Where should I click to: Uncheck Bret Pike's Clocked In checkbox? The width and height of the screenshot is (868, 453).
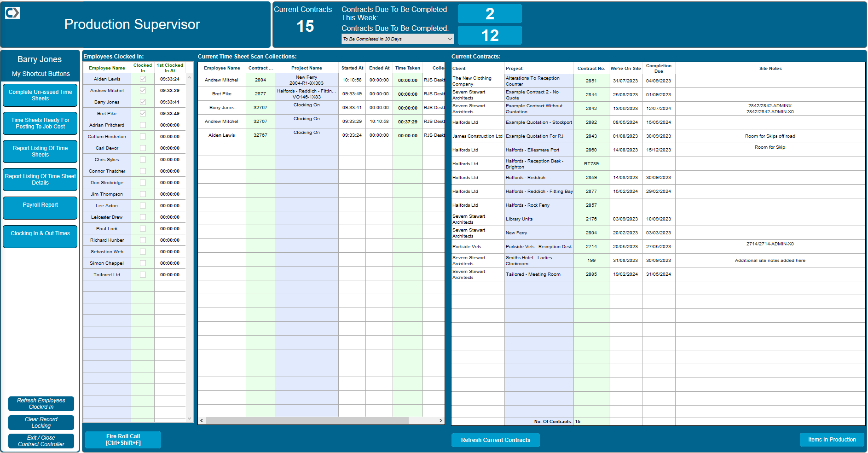click(x=143, y=114)
